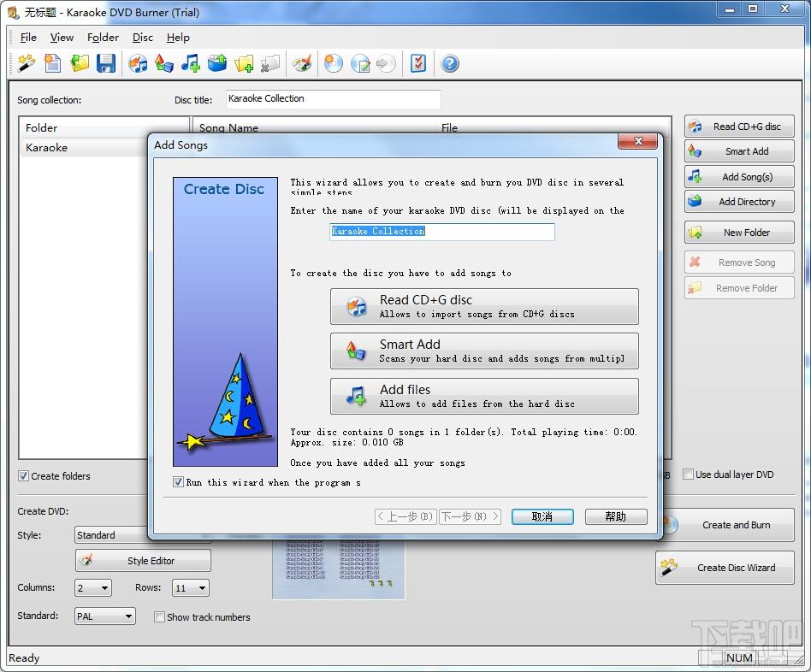Screen dimensions: 811x672
Task: Open the Disc menu
Action: tap(143, 38)
